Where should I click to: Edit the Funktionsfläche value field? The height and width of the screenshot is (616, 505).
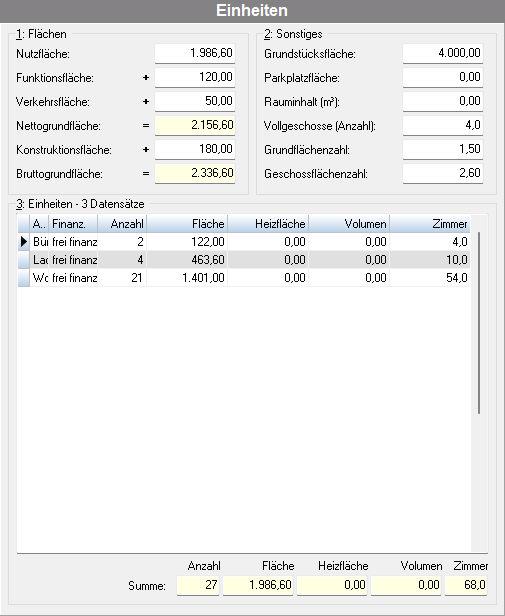(195, 77)
